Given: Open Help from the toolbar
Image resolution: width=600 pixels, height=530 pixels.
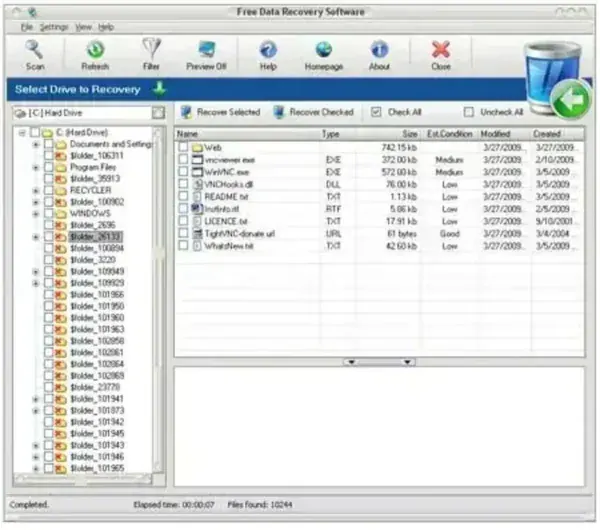Looking at the screenshot, I should point(268,55).
